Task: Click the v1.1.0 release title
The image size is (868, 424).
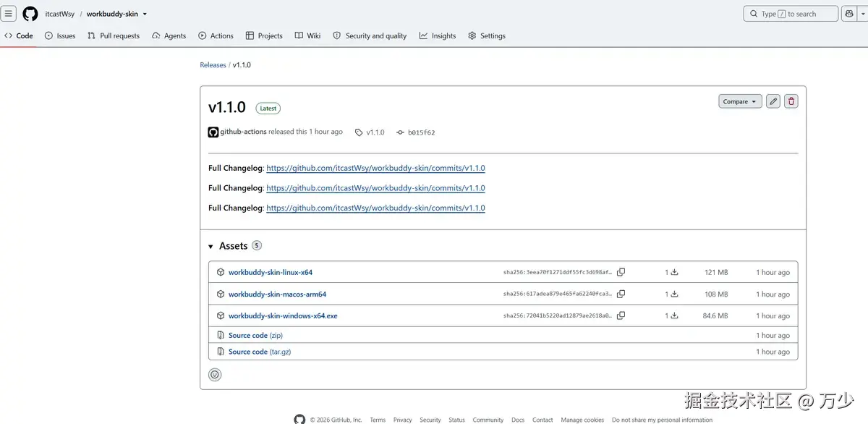Action: point(227,107)
